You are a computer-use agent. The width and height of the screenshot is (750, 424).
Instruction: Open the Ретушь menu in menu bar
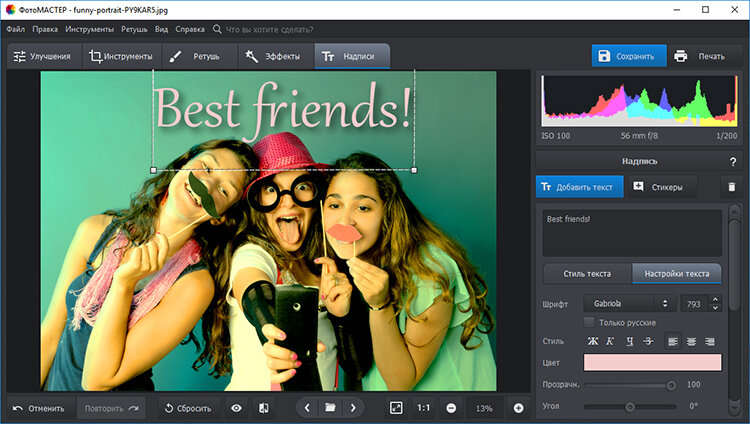(134, 29)
